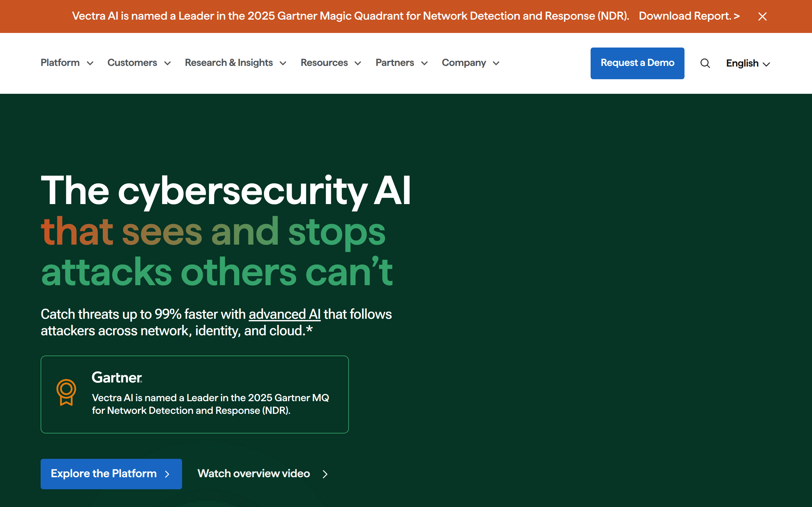Open the Company menu
This screenshot has width=812, height=507.
(464, 63)
